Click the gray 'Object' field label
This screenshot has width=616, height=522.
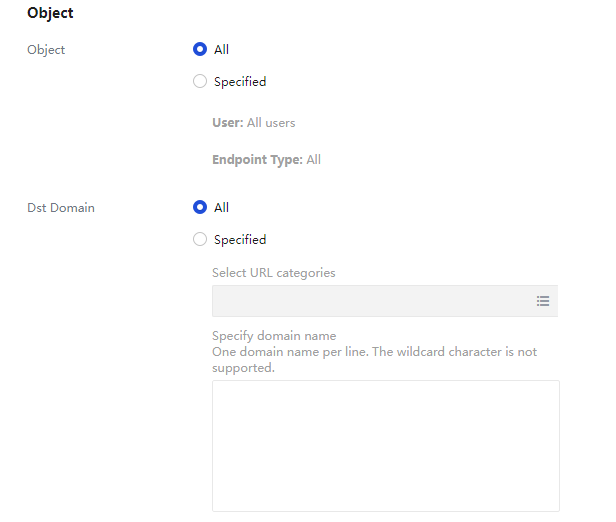click(46, 50)
